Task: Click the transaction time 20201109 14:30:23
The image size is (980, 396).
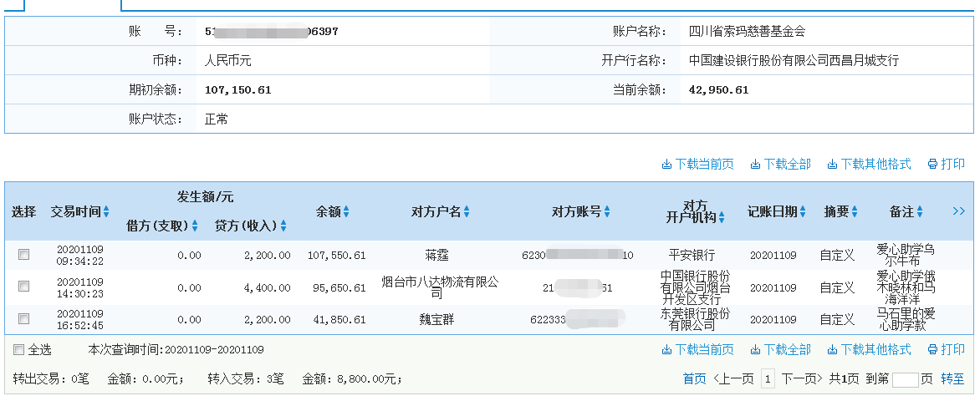Action: coord(80,287)
